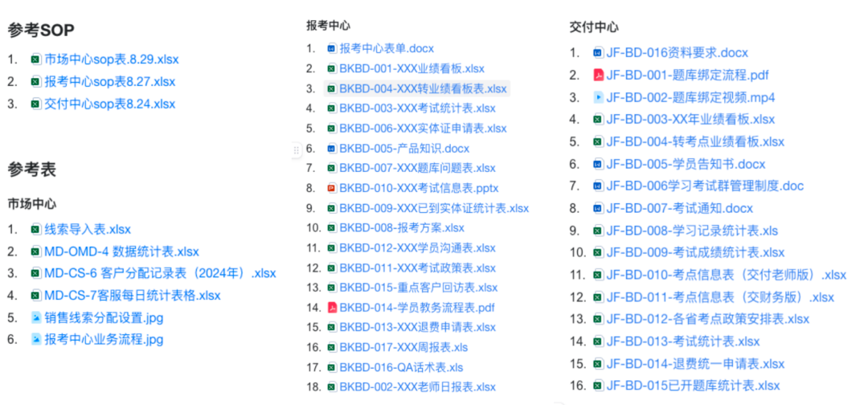This screenshot has height=405, width=868.
Task: Open BKBD-001-XXX业绩看板.xlsx link
Action: pyautogui.click(x=411, y=68)
